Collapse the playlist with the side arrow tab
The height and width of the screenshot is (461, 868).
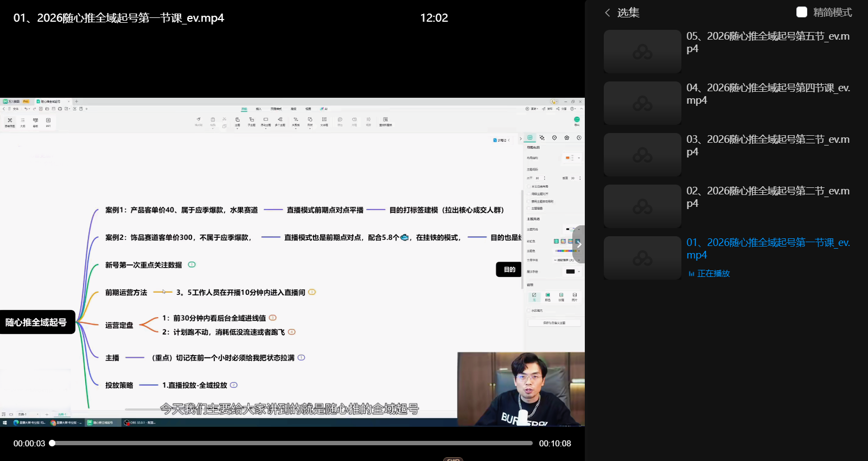(x=579, y=244)
